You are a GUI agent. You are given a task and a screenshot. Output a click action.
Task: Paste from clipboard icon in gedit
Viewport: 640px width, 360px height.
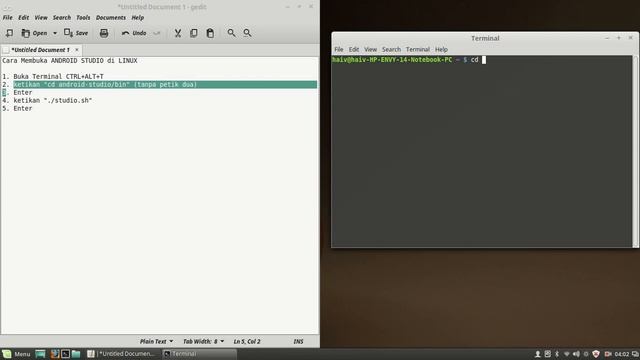tap(210, 33)
